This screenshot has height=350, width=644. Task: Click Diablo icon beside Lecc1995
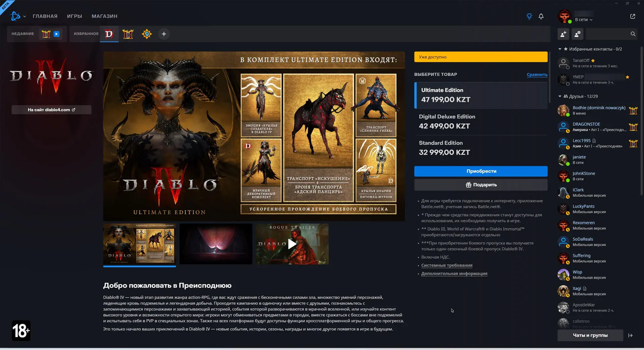click(x=633, y=143)
